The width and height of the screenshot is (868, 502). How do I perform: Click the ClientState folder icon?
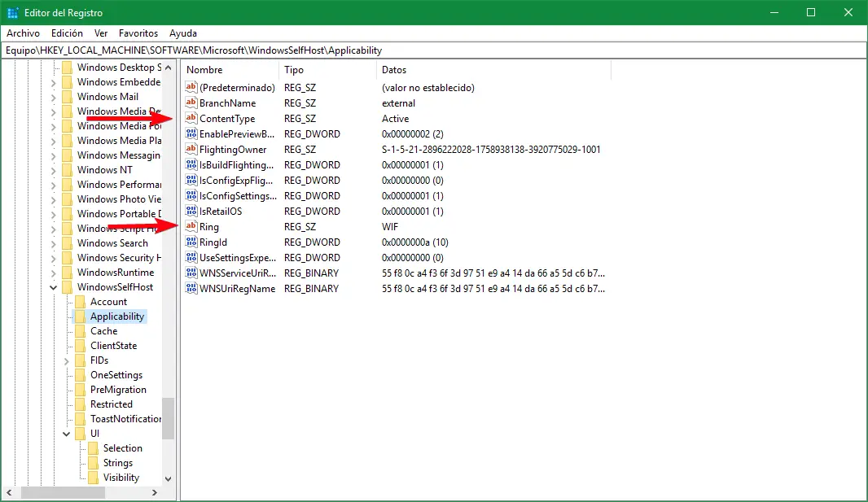coord(80,346)
